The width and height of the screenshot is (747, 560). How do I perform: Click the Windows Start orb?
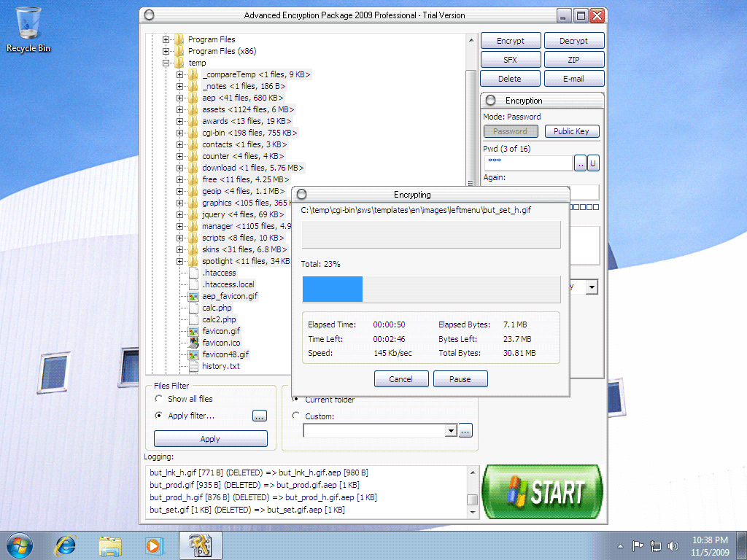(x=20, y=545)
